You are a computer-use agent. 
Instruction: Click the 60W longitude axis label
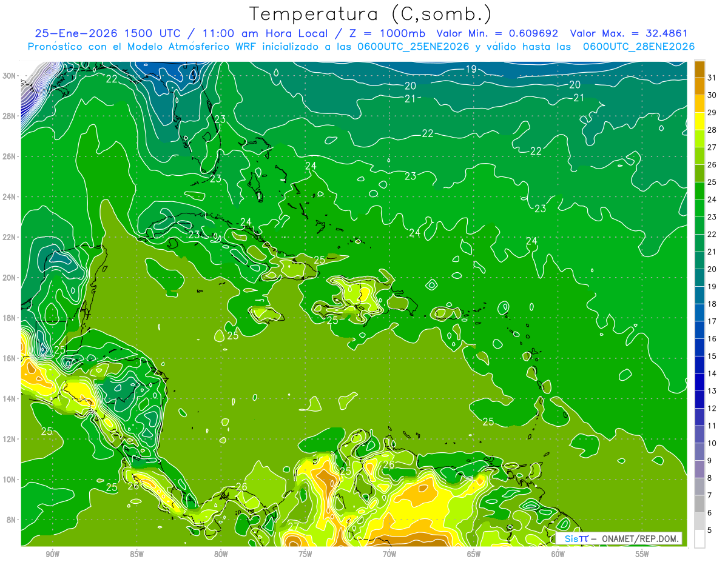(x=558, y=554)
